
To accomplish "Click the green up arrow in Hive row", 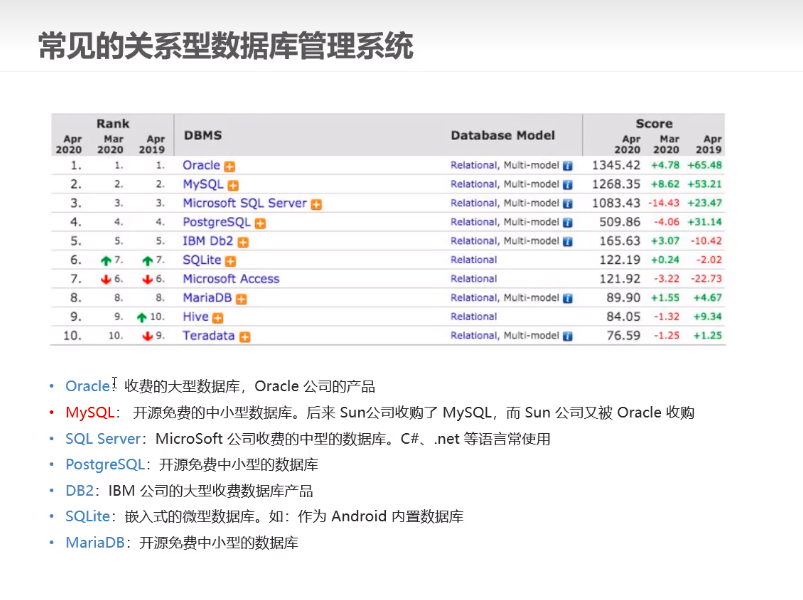I will (142, 317).
